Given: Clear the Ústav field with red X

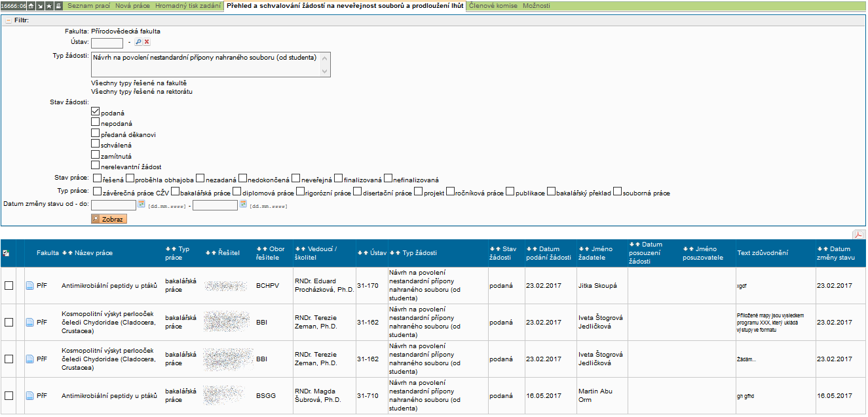Looking at the screenshot, I should coord(147,43).
